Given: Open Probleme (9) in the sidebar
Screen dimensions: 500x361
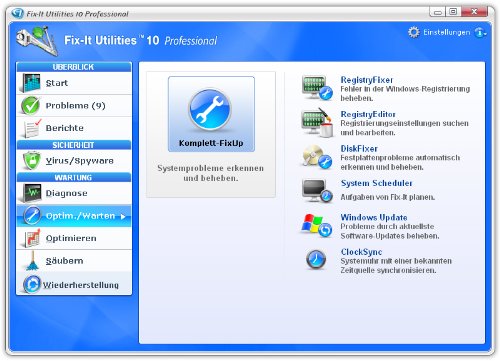Looking at the screenshot, I should pyautogui.click(x=74, y=106).
